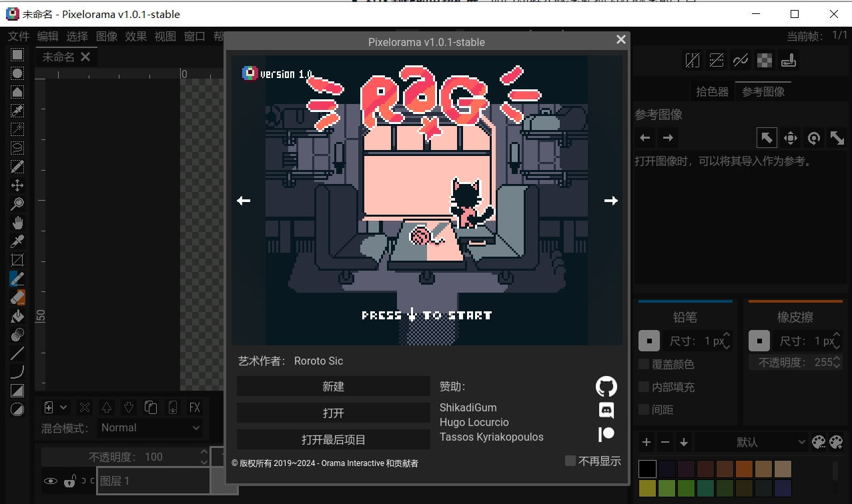Adjust pencil 尺寸 stepper arrows
Viewport: 852px width, 504px height.
click(x=727, y=341)
